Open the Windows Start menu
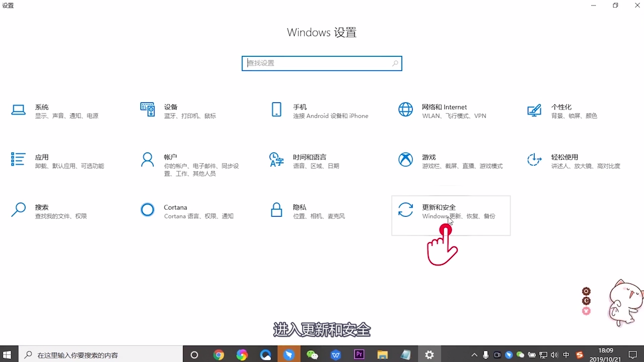 pyautogui.click(x=8, y=356)
